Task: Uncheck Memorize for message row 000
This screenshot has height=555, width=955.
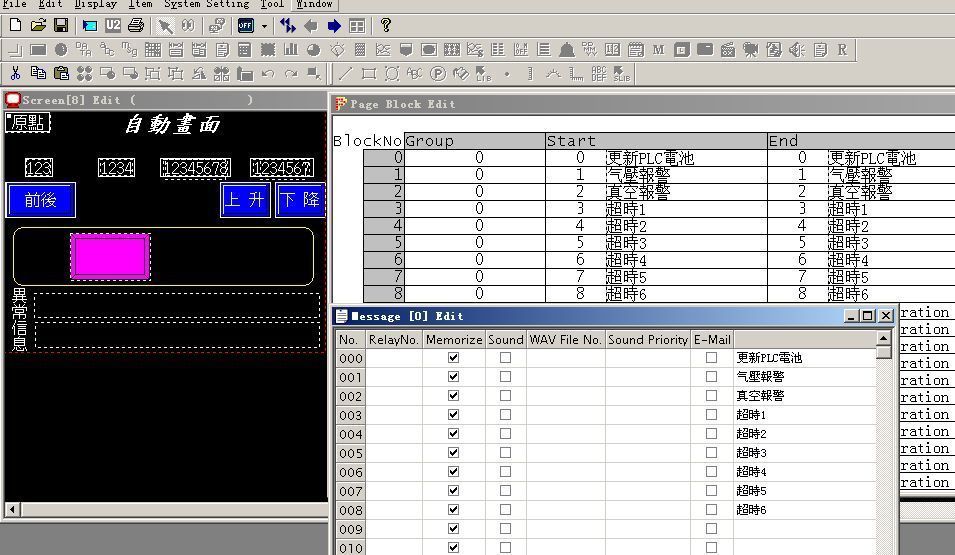Action: (453, 358)
